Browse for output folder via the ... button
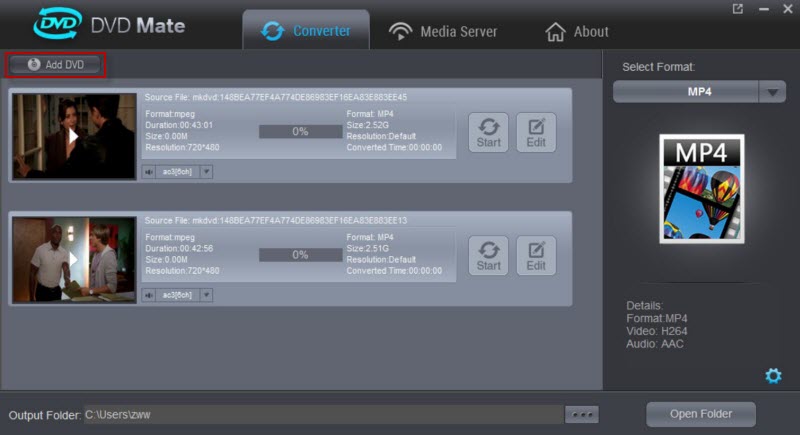The width and height of the screenshot is (800, 435). [581, 414]
